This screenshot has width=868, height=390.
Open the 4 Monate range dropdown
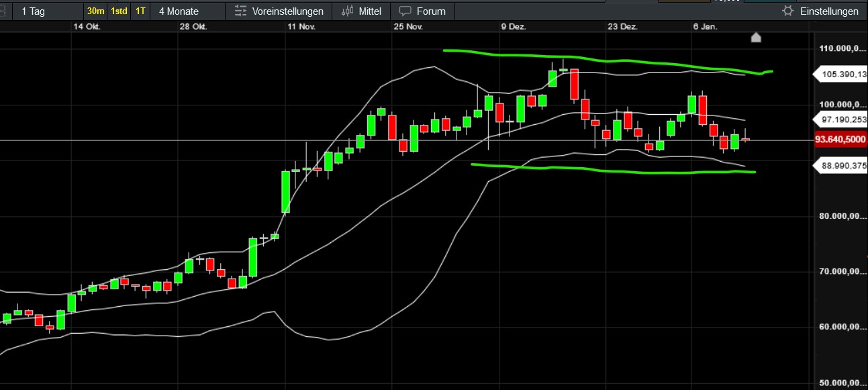tap(187, 11)
